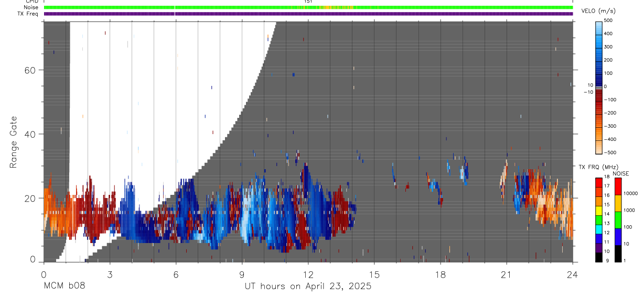Click the y-axis tick label 60
Viewport: 644px width, 297px height.
tap(30, 70)
